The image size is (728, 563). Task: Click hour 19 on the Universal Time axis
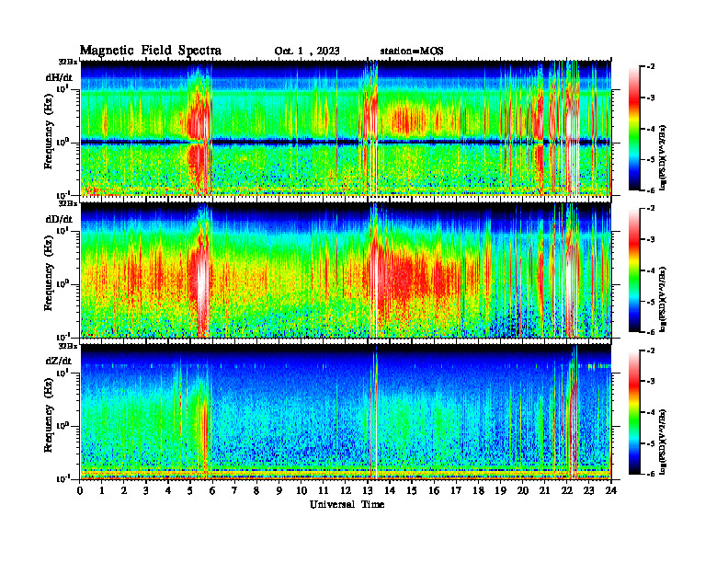coord(500,491)
